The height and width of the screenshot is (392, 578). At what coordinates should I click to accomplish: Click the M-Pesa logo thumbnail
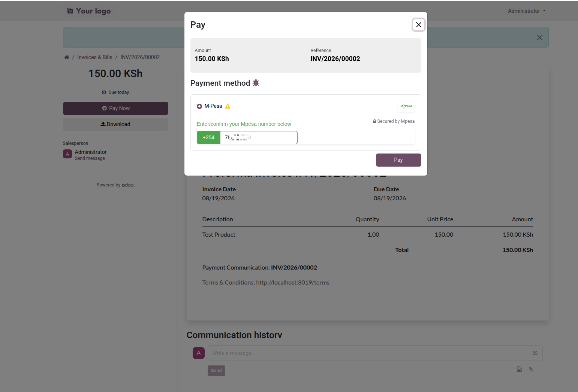(x=406, y=106)
